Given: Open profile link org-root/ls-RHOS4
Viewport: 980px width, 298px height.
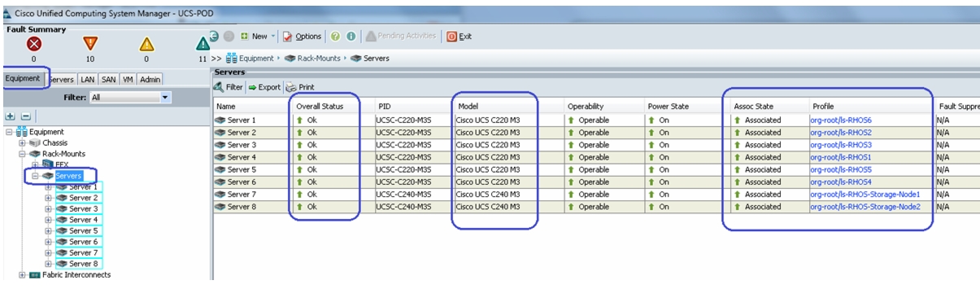Looking at the screenshot, I should tap(840, 182).
